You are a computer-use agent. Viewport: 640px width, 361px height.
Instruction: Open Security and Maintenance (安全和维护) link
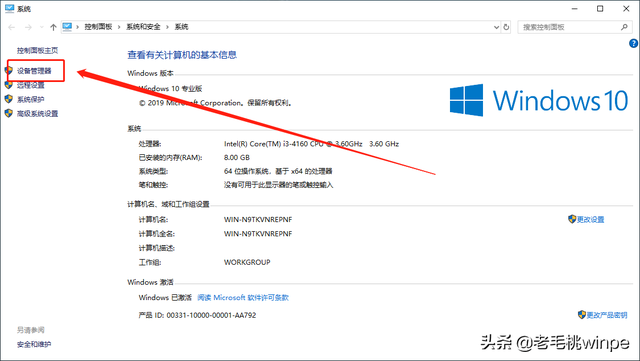[34, 345]
